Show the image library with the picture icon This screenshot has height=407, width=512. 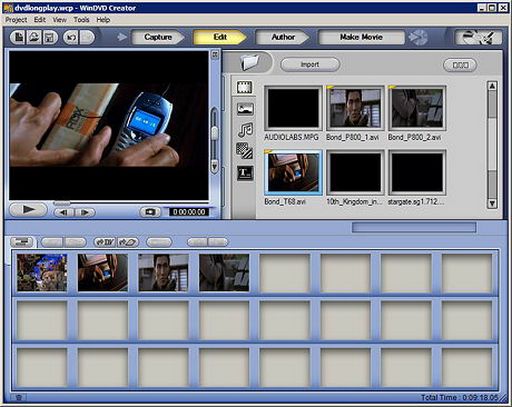[245, 109]
